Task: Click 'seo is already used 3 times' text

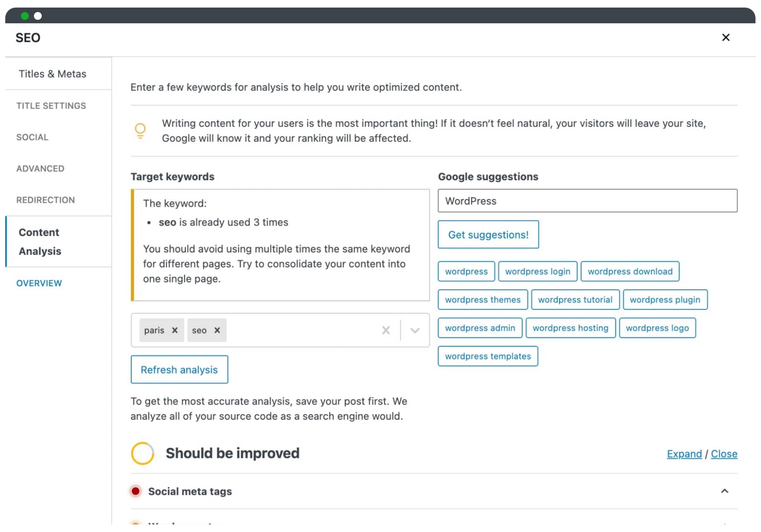Action: [x=223, y=222]
